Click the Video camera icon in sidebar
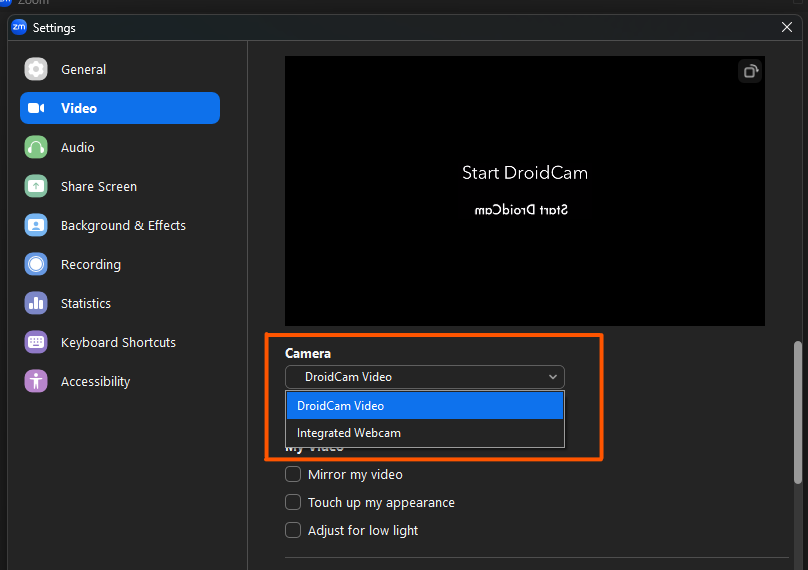808x570 pixels. (36, 108)
